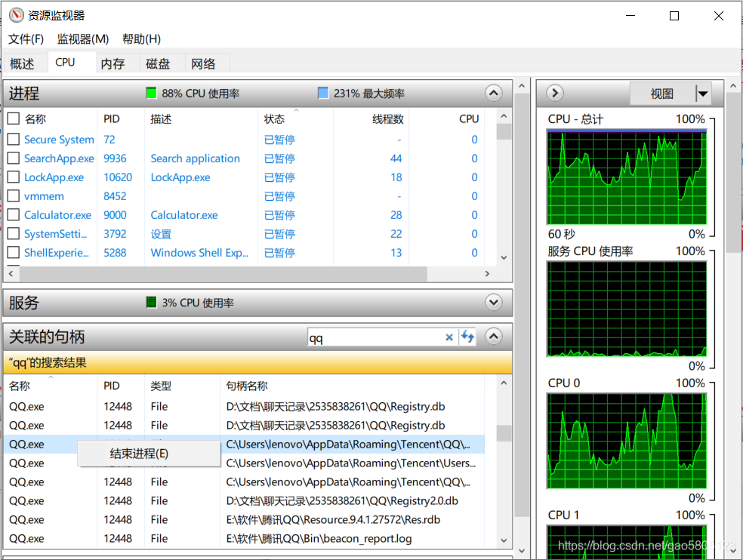This screenshot has height=560, width=743.
Task: Click process list horizontal scroll left arrow
Action: [11, 273]
